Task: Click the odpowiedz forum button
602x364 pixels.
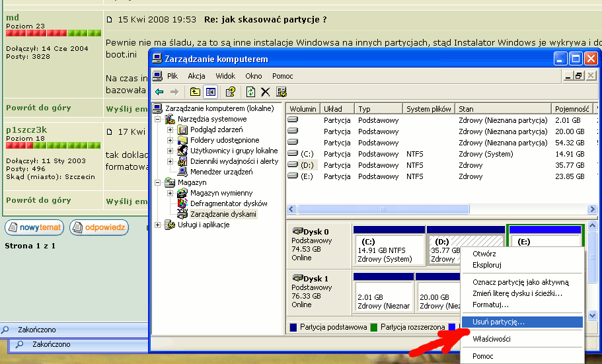Action: tap(99, 227)
